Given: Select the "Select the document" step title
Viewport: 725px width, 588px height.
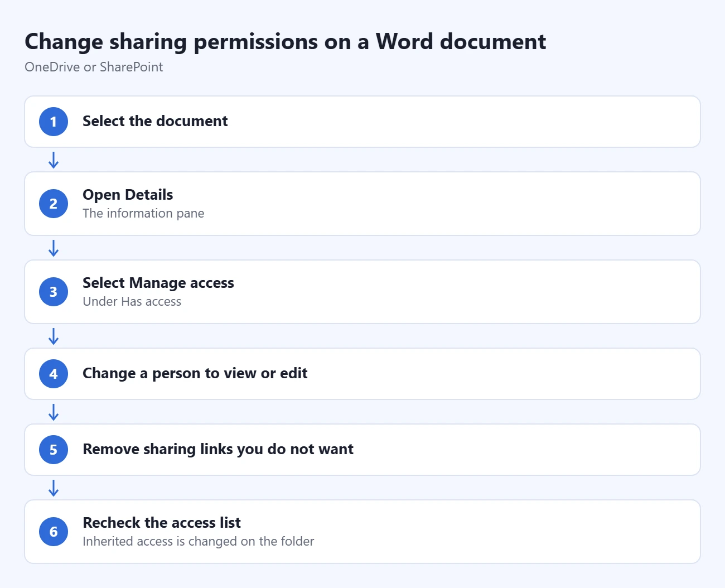Looking at the screenshot, I should pyautogui.click(x=155, y=121).
